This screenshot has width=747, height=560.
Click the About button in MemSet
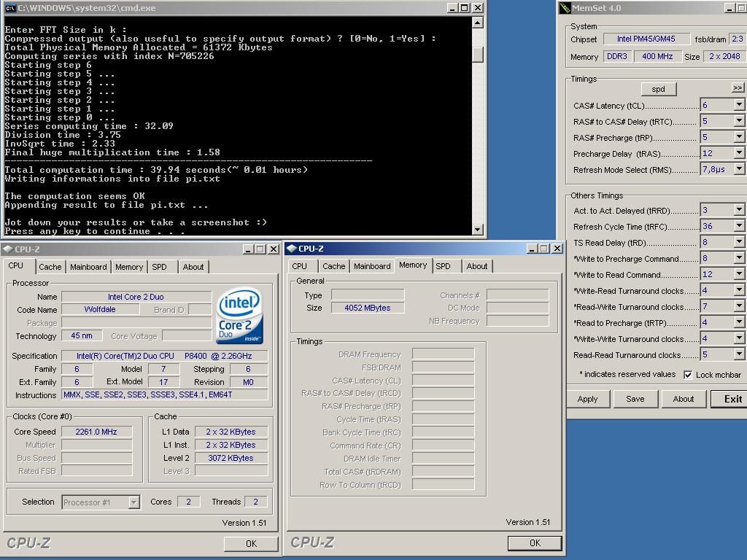683,399
